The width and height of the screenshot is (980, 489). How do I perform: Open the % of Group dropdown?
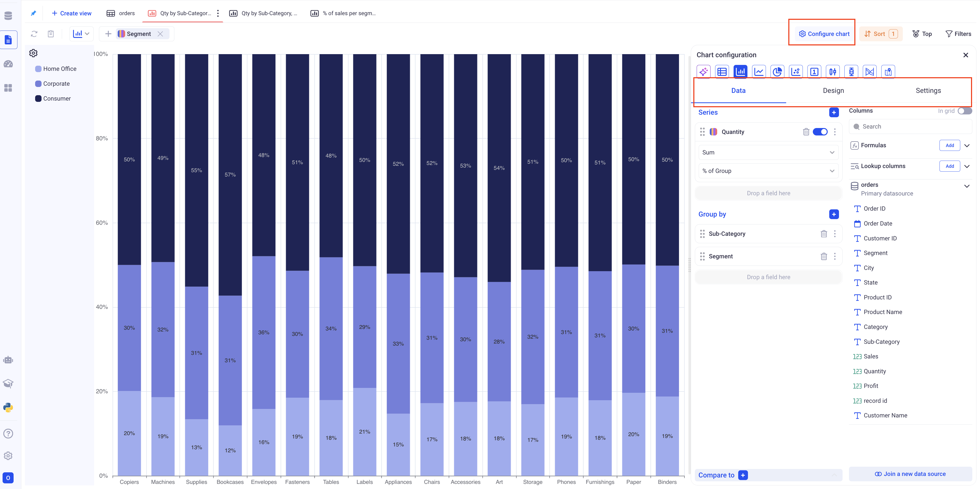(x=768, y=171)
